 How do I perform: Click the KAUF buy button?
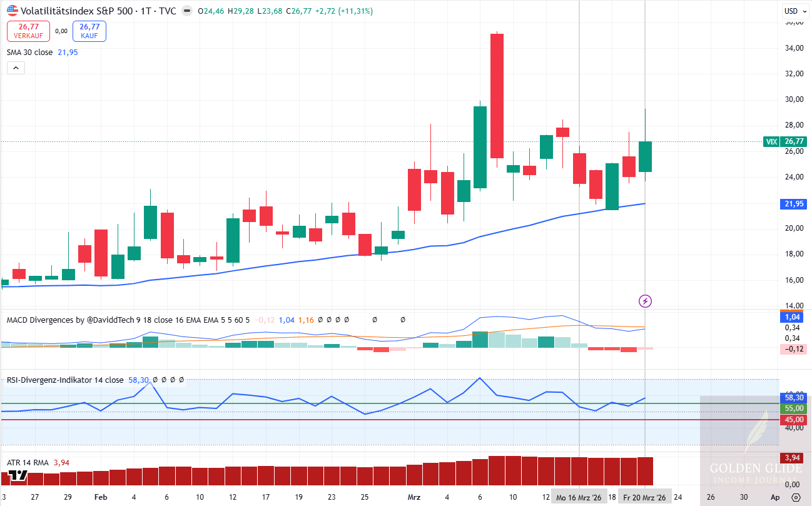click(89, 30)
